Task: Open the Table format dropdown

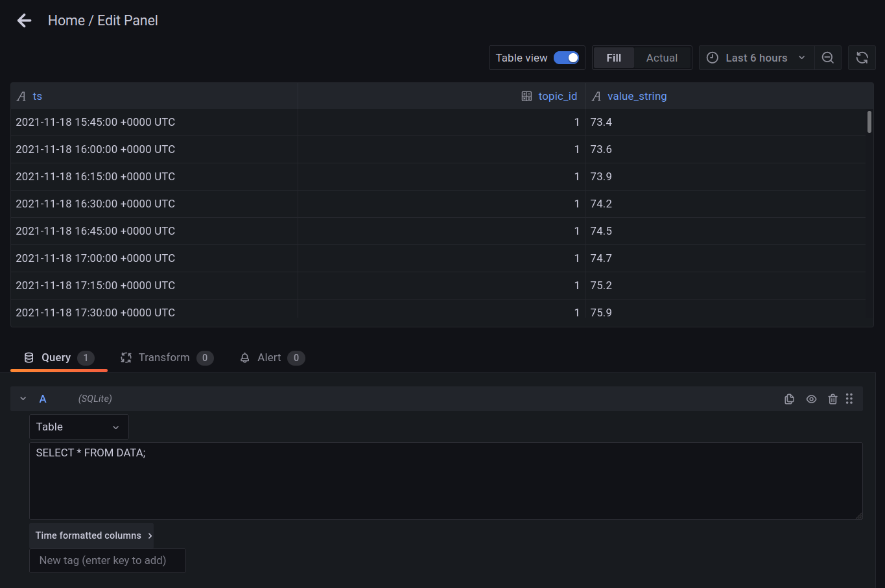Action: point(79,427)
